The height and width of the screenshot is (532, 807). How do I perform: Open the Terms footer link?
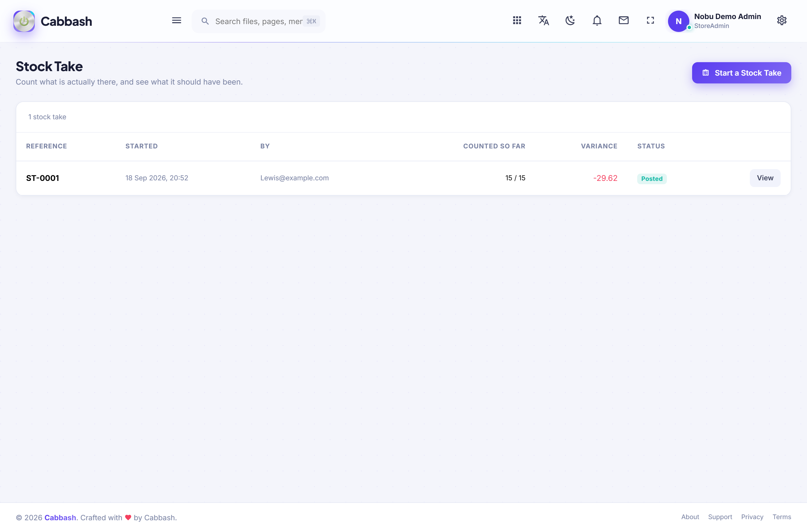point(782,517)
